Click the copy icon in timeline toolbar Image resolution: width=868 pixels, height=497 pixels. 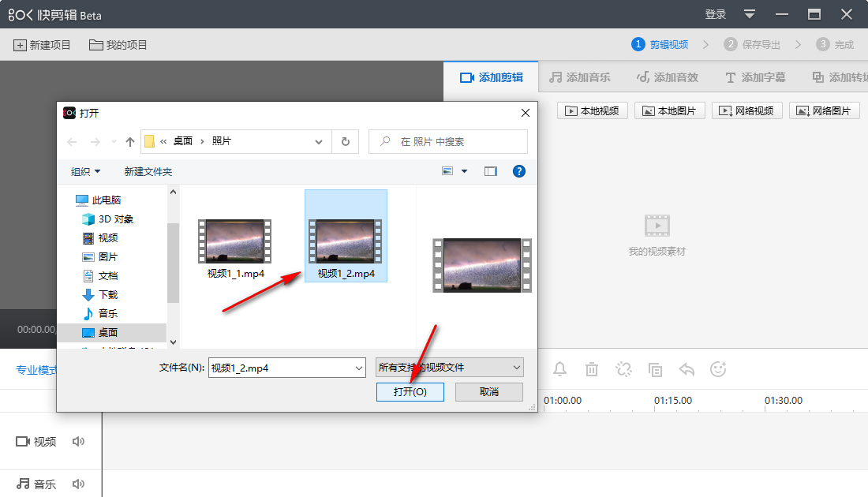click(x=655, y=369)
